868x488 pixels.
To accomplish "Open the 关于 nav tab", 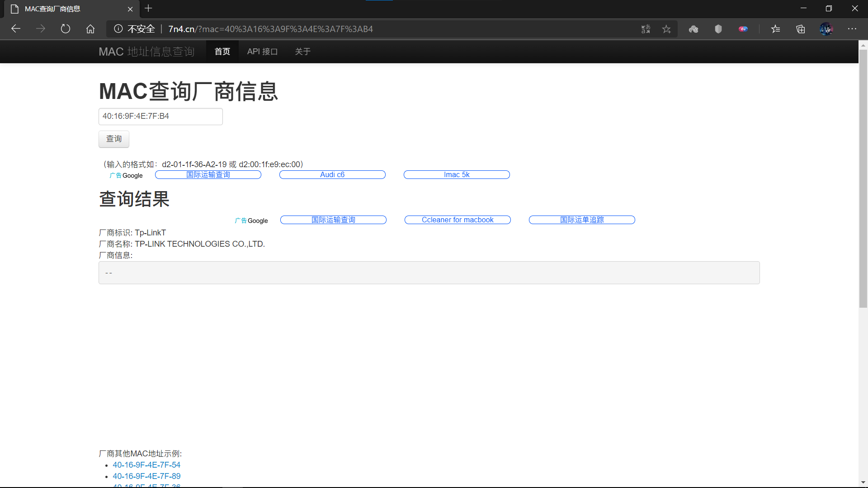I will tap(302, 52).
